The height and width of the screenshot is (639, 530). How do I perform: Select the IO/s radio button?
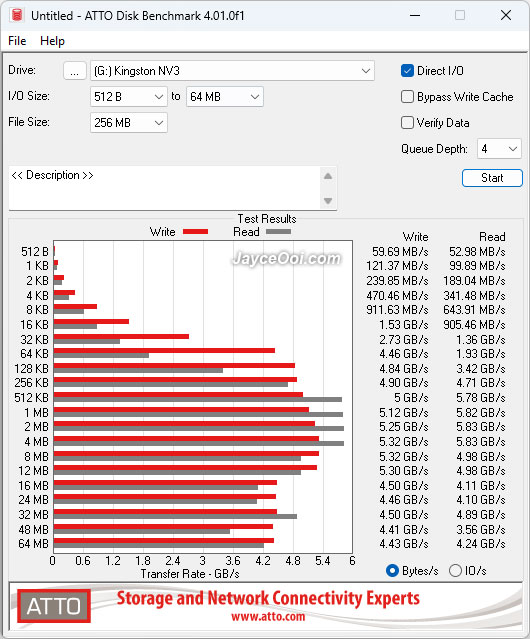pos(455,571)
